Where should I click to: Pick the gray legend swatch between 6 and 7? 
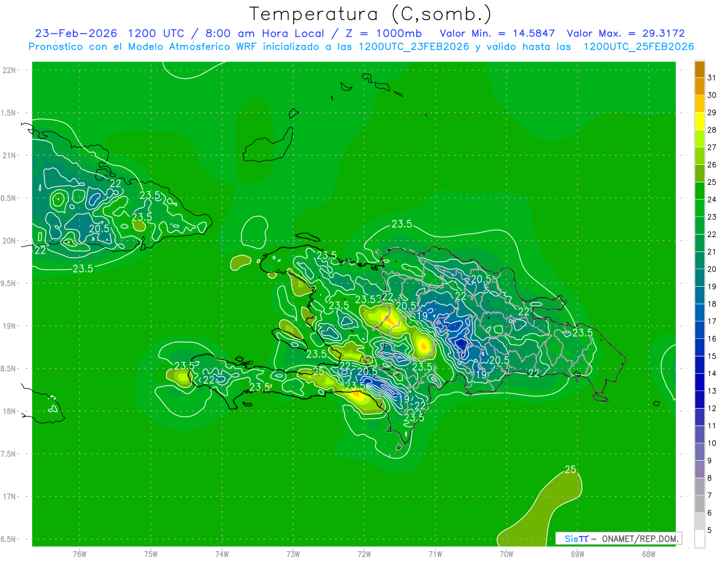tap(699, 504)
